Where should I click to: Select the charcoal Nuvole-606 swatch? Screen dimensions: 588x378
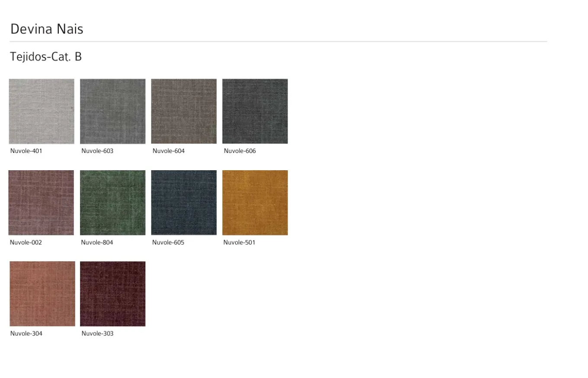pos(255,111)
